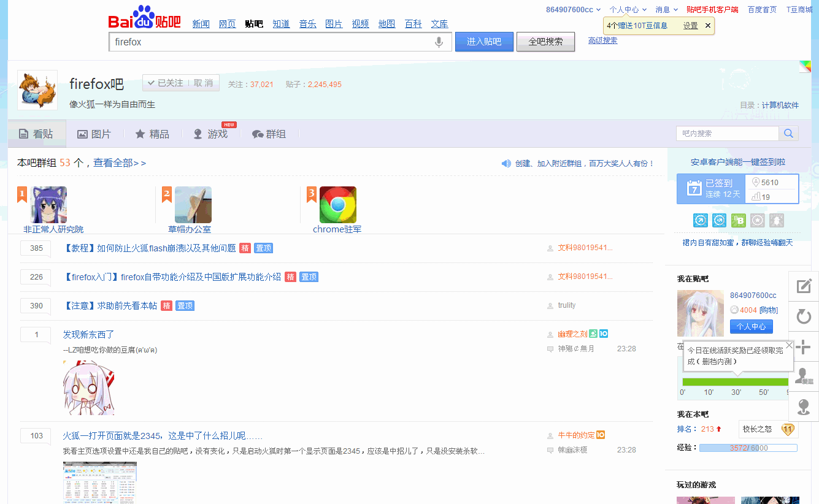Open the 消息 messages dropdown
This screenshot has height=504, width=819.
click(x=666, y=9)
